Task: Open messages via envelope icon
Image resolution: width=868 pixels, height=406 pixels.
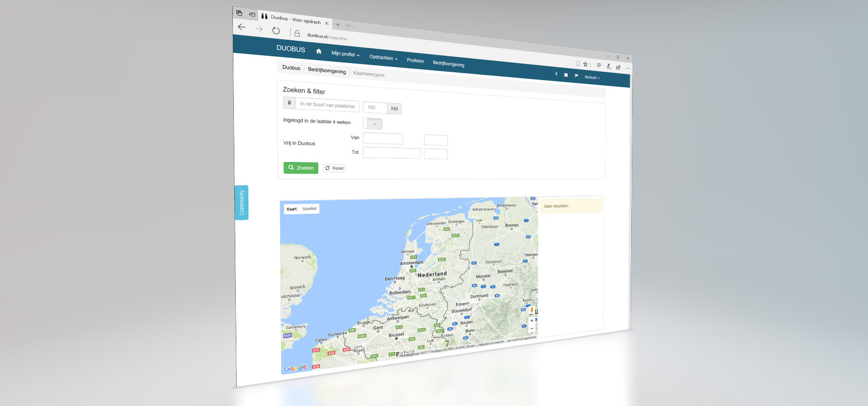Action: point(566,75)
